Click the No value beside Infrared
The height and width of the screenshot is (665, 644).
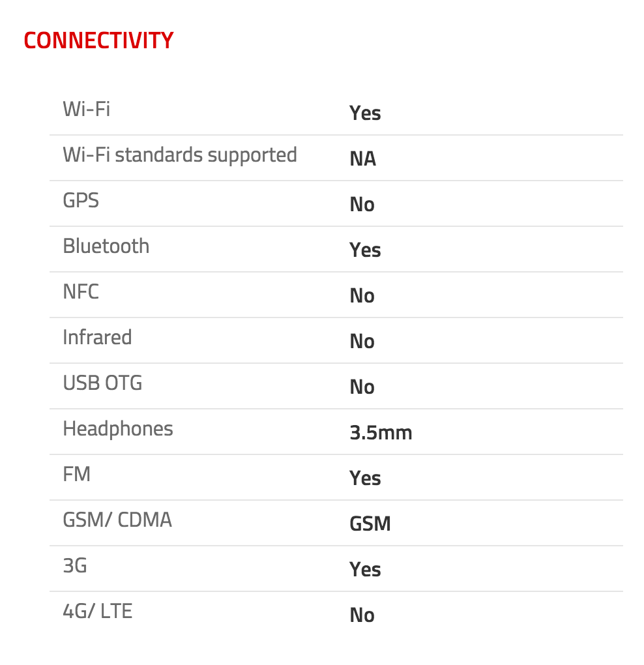(x=362, y=341)
